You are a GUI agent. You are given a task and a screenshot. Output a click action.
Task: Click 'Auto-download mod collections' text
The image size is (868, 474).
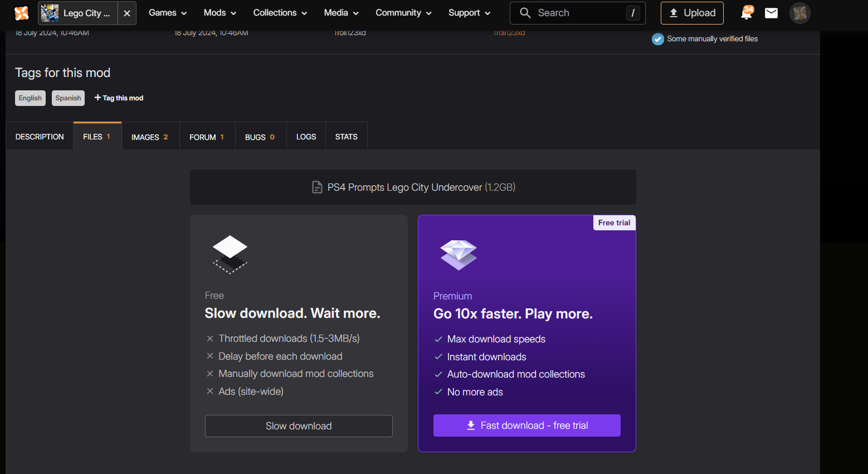[x=516, y=374]
